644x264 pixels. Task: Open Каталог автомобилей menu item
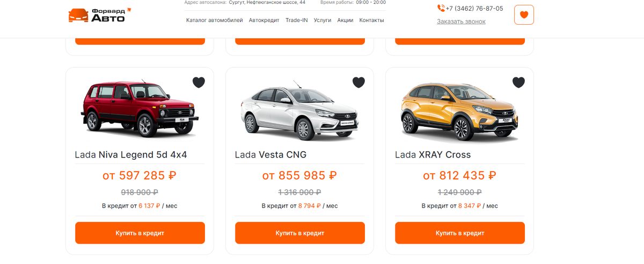[x=215, y=20]
